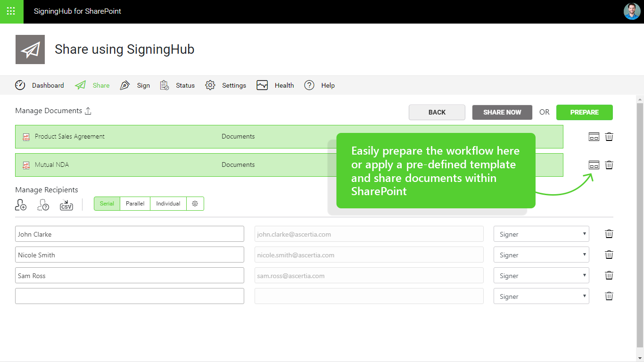Click Documents label of Mutual NDA
This screenshot has width=644, height=362.
[238, 165]
